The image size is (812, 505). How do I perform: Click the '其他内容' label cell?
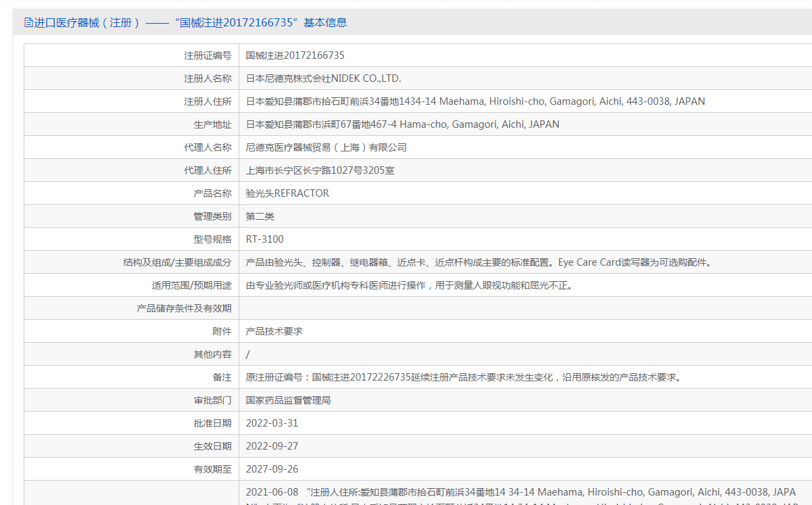point(132,354)
